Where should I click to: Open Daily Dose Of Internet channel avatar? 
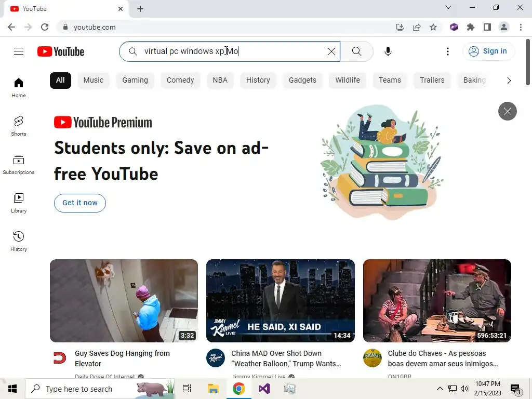click(x=60, y=358)
